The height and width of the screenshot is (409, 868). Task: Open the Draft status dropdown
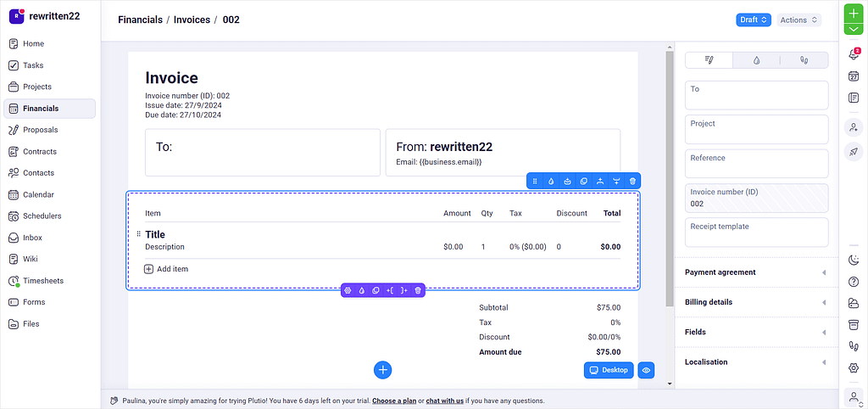coord(754,20)
